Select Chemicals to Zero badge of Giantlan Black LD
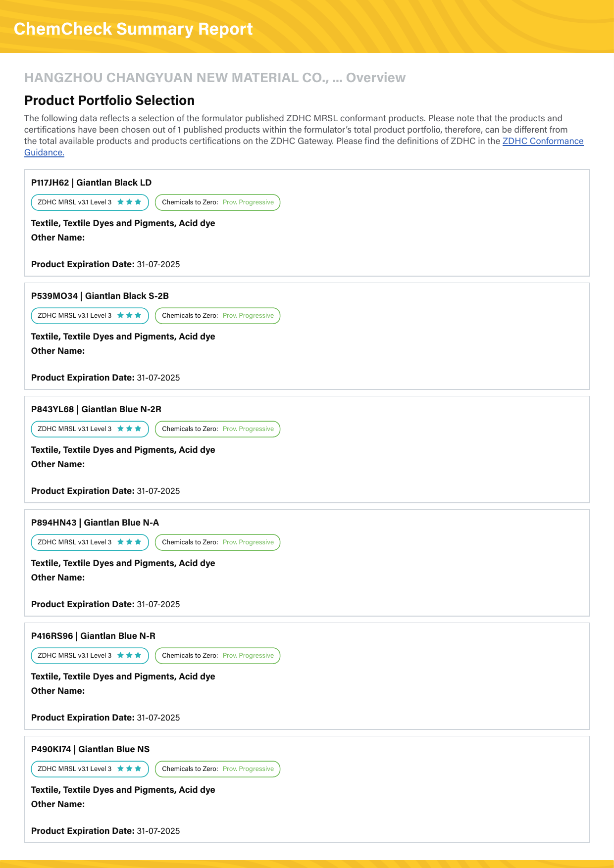This screenshot has width=614, height=868. pyautogui.click(x=217, y=202)
